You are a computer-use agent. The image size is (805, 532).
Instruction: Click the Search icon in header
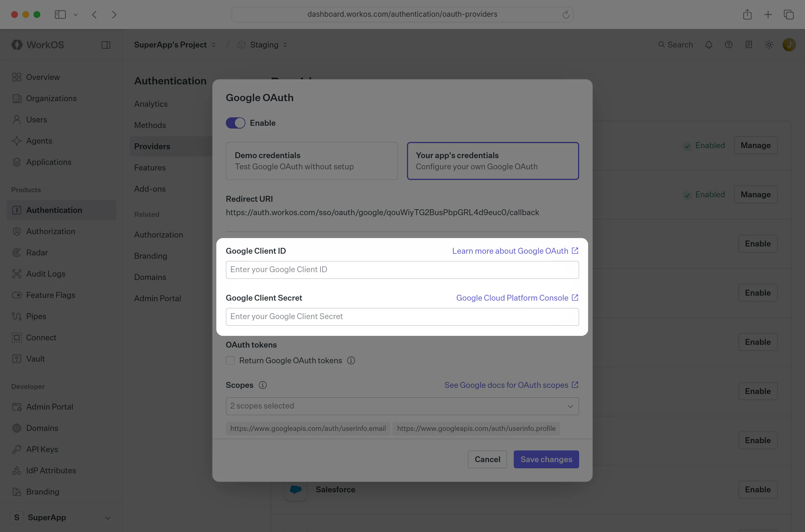coord(661,45)
